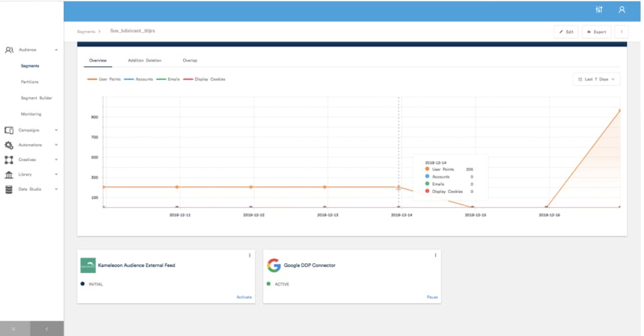Toggle the Accounts series in chart legend

tap(140, 79)
